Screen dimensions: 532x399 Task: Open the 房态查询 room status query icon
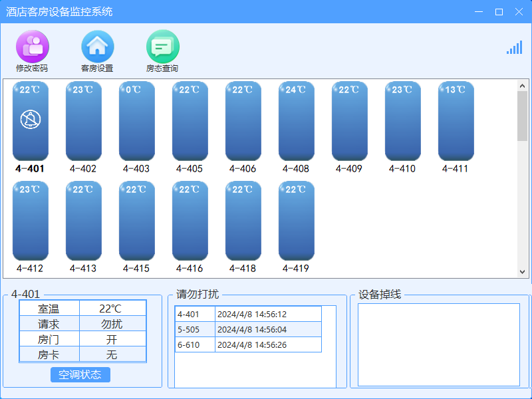(162, 47)
